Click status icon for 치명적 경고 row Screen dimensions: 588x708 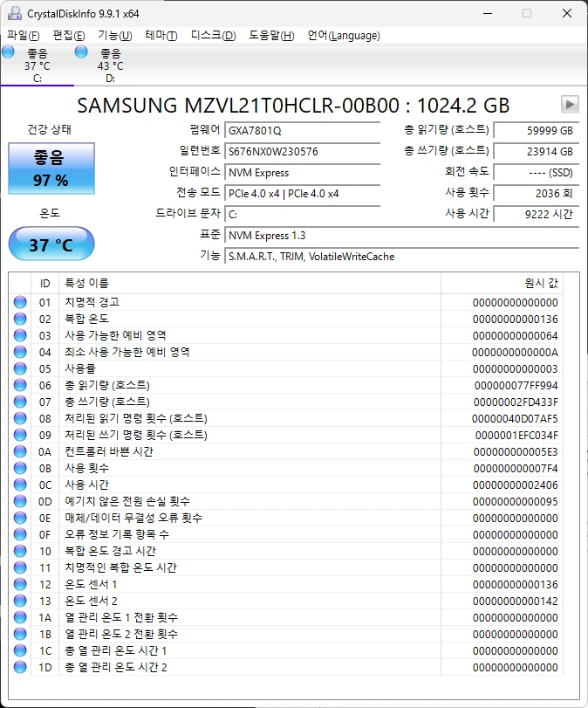click(x=20, y=302)
